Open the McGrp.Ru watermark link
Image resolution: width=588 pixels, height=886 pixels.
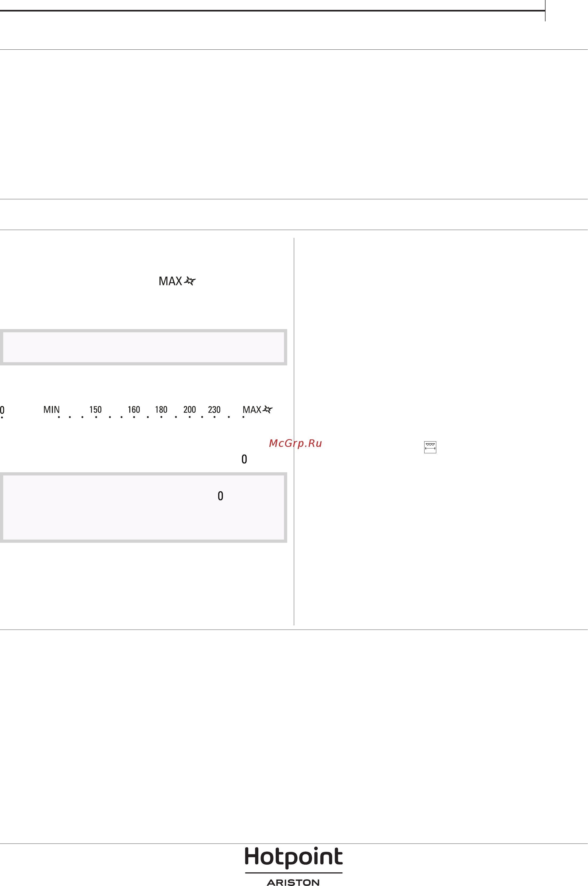click(295, 443)
